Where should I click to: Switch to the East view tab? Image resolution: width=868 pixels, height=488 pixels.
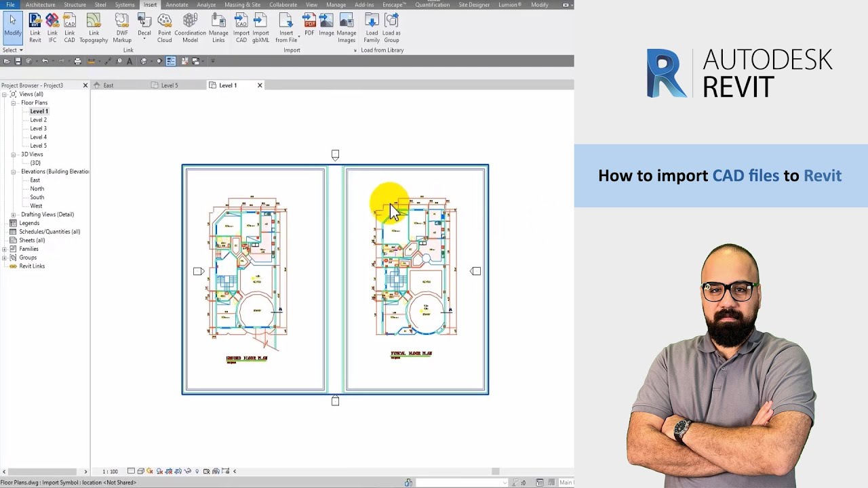108,85
